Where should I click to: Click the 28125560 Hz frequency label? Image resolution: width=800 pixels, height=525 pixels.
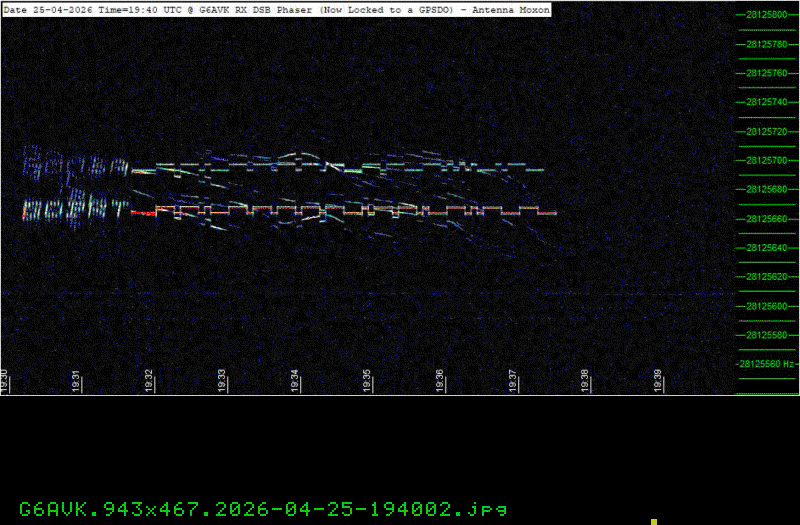768,364
